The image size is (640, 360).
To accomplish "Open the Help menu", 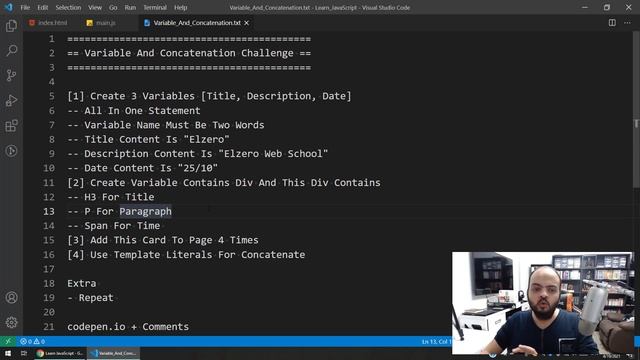I will point(180,7).
